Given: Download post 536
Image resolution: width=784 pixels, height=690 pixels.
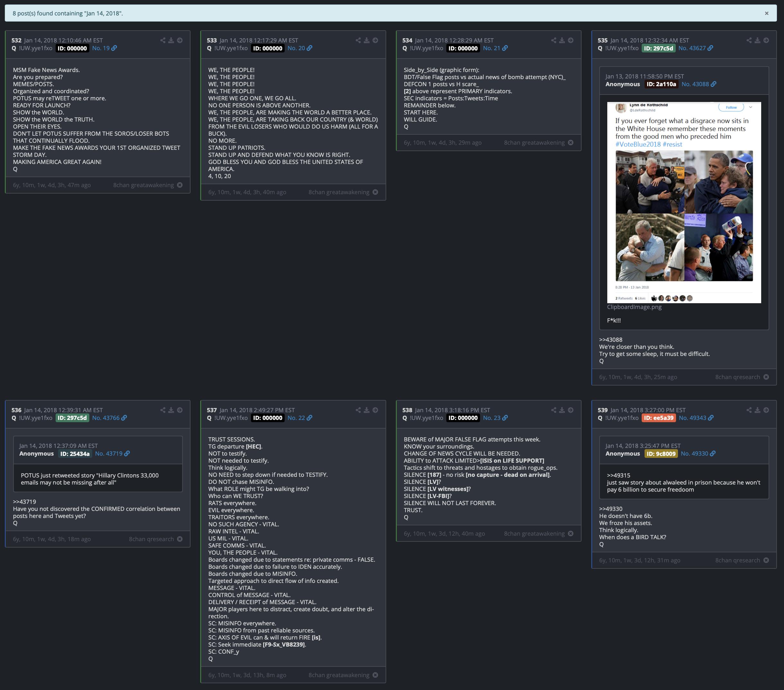Looking at the screenshot, I should coord(171,410).
